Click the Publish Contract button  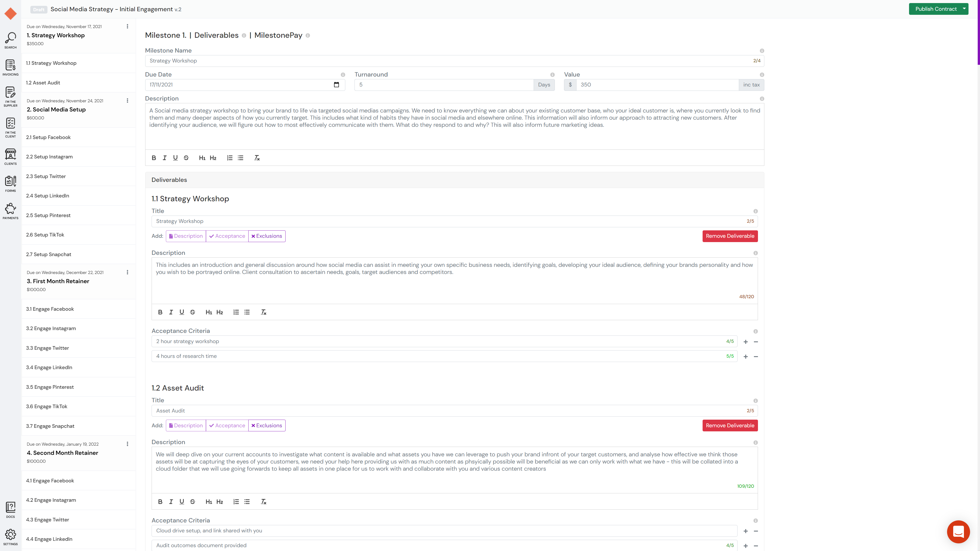[x=936, y=9]
